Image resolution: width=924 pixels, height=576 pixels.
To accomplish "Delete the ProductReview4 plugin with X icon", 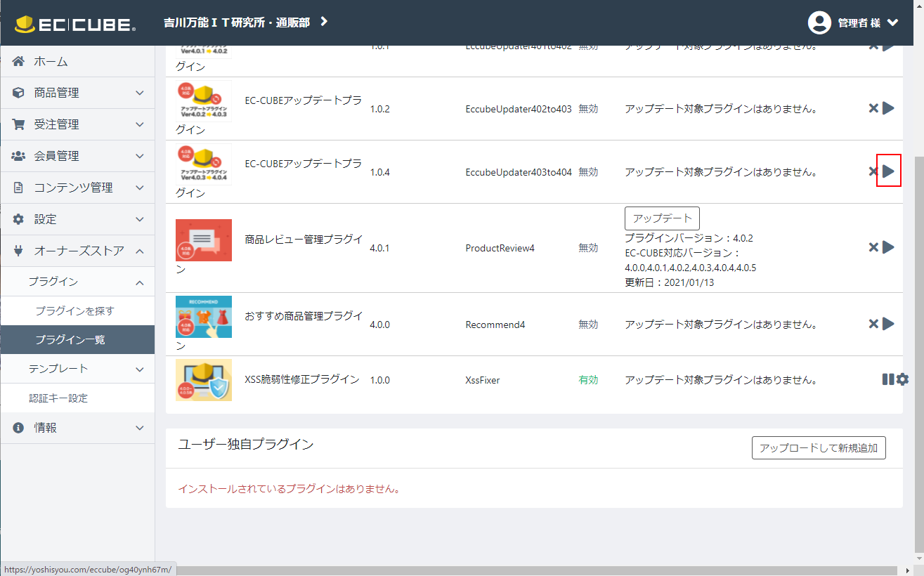I will (x=873, y=247).
